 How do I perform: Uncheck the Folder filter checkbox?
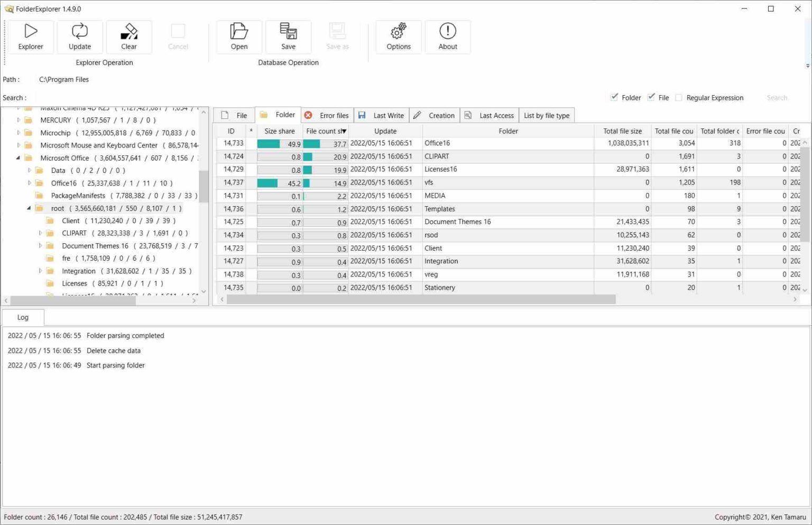click(x=614, y=97)
